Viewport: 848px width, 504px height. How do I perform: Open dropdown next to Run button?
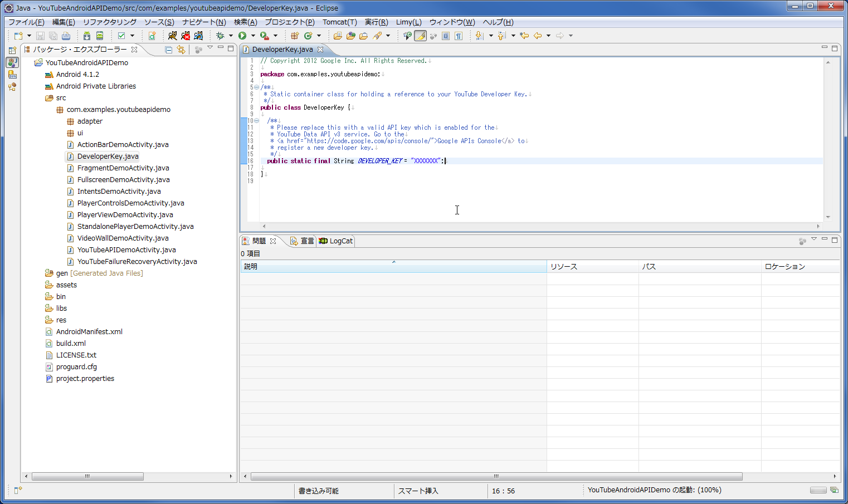(x=253, y=36)
